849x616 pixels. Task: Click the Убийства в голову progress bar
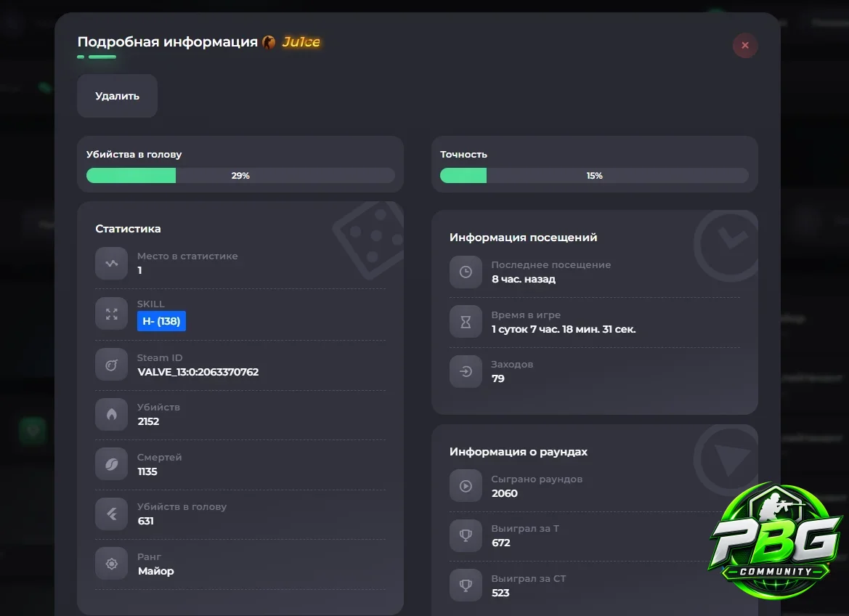(x=240, y=176)
